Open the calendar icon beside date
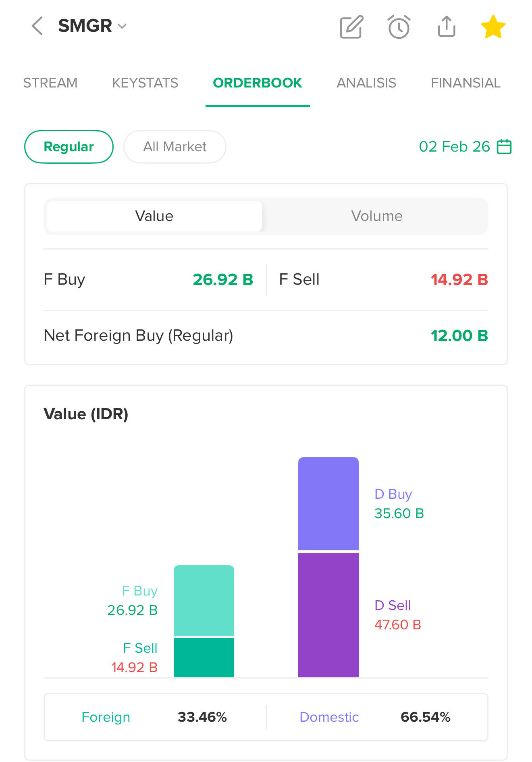 coord(504,146)
